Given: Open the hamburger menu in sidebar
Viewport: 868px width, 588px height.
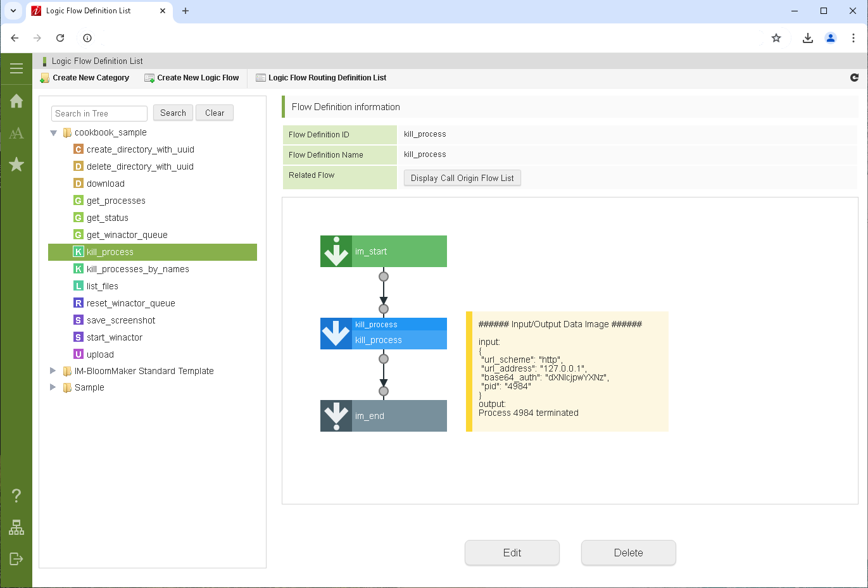Looking at the screenshot, I should 16,68.
